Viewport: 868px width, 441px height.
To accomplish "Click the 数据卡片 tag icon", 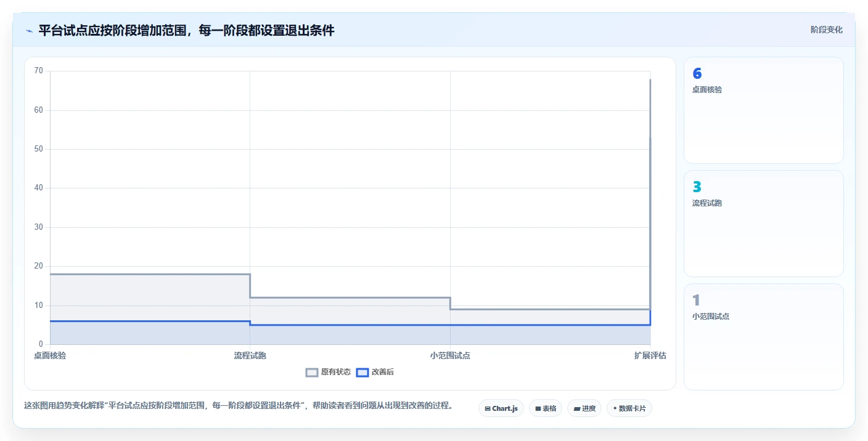I will click(615, 408).
